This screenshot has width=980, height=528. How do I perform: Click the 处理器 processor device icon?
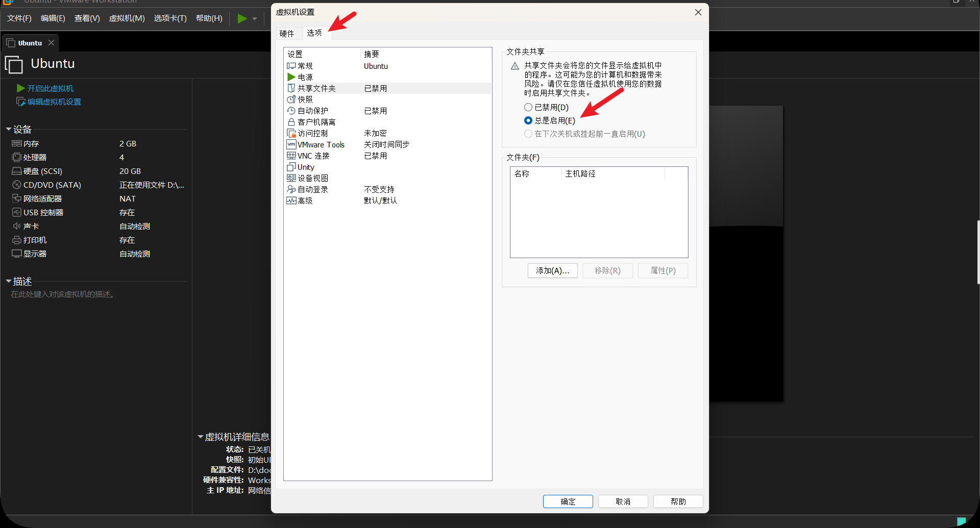coord(17,157)
